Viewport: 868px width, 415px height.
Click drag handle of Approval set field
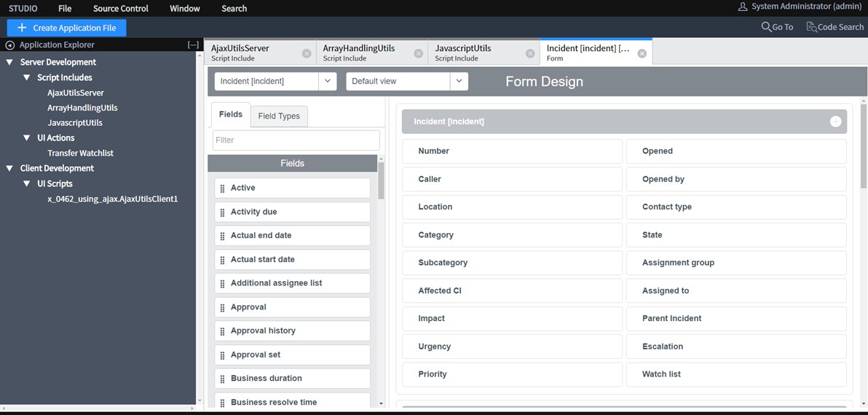point(223,355)
